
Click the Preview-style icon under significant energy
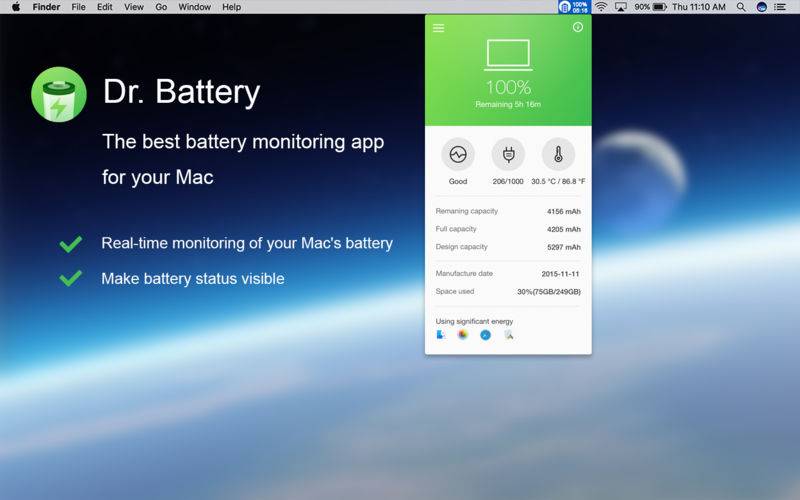tap(508, 335)
